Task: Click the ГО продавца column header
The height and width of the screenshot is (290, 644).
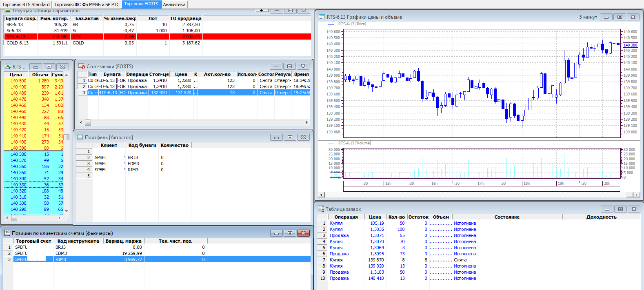Action: (186, 18)
